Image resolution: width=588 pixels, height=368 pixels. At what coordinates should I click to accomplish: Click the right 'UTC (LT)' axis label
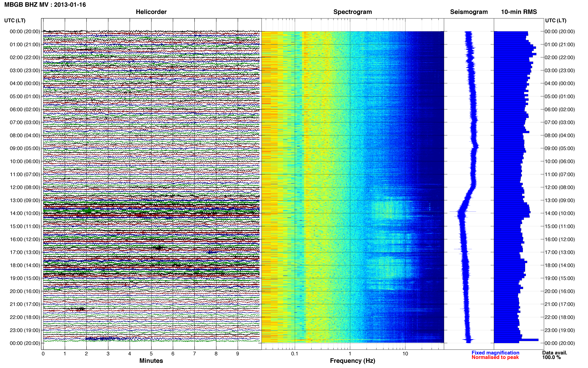tap(555, 20)
